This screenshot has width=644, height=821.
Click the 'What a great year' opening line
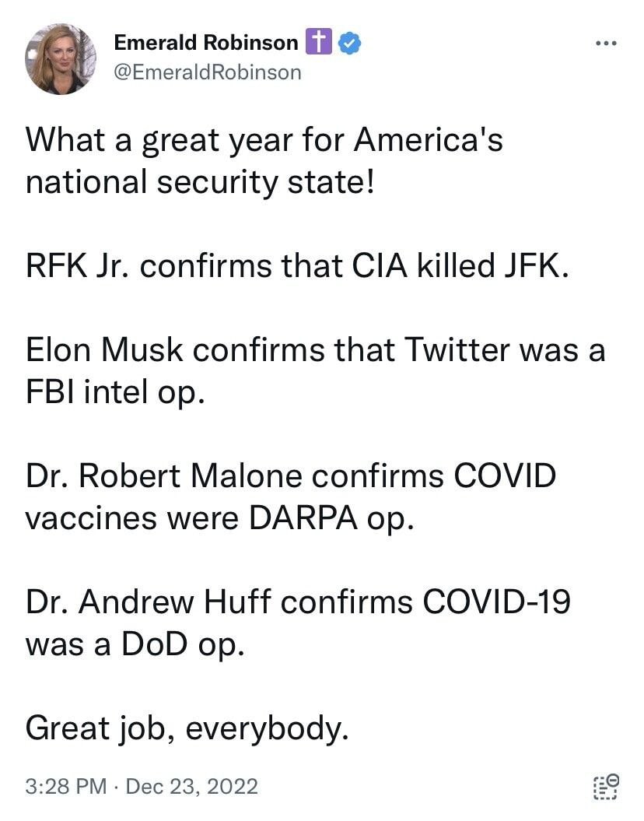[x=264, y=142]
